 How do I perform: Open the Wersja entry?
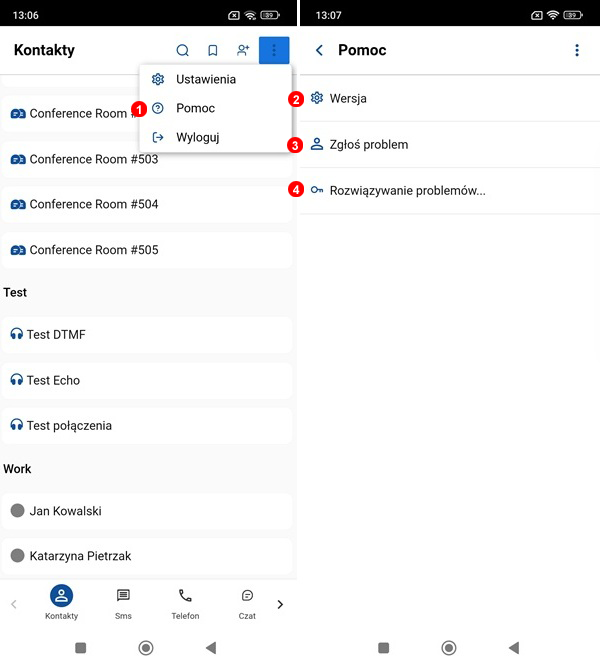348,98
